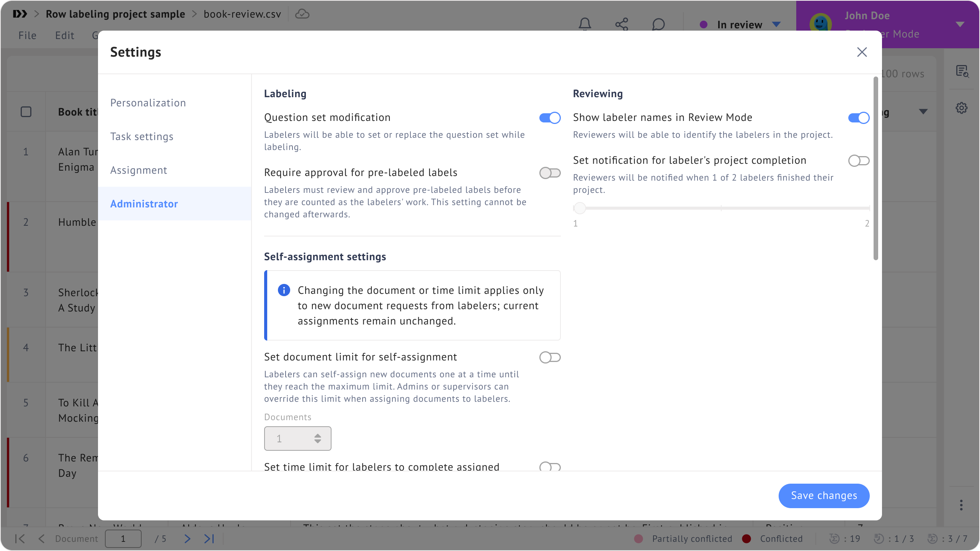This screenshot has width=980, height=551.
Task: Open the Assignment settings tab
Action: point(139,170)
